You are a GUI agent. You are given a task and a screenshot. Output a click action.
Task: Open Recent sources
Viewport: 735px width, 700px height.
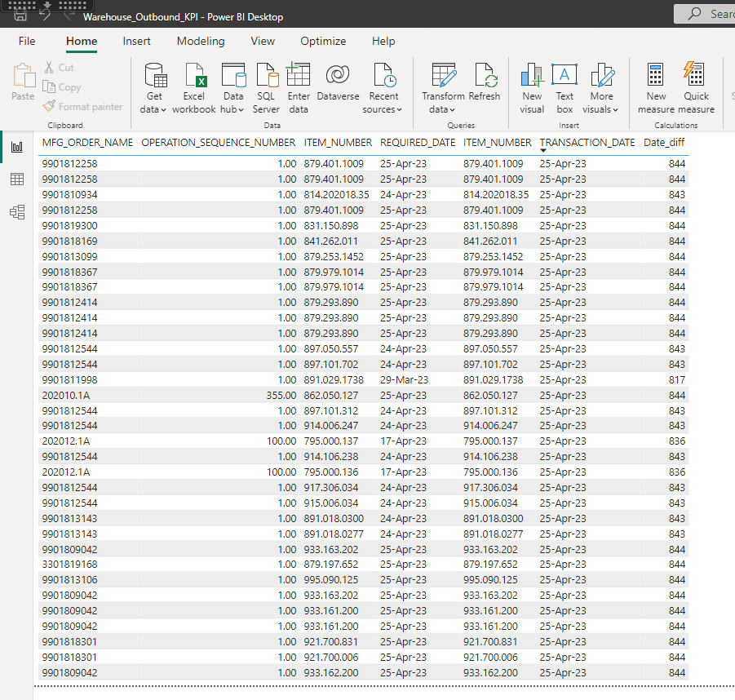click(383, 88)
